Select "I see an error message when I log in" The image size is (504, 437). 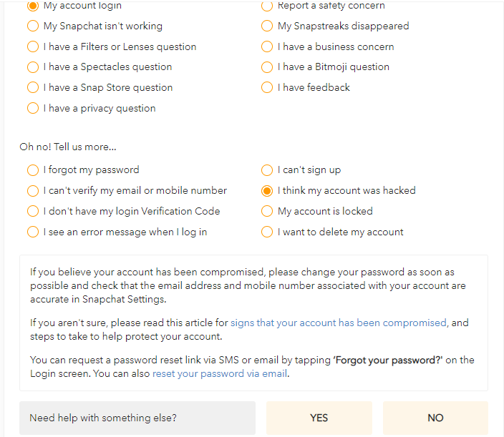[x=33, y=232]
